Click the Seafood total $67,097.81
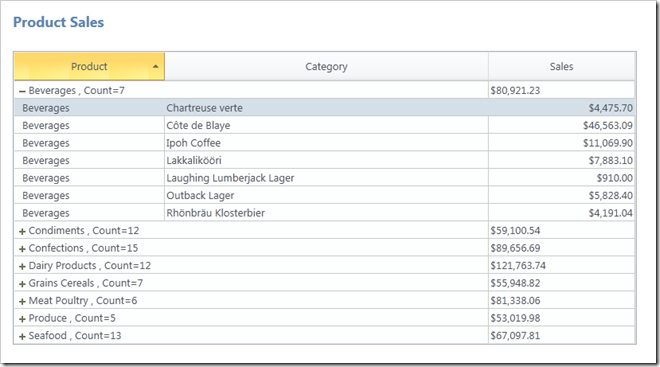 [x=515, y=336]
